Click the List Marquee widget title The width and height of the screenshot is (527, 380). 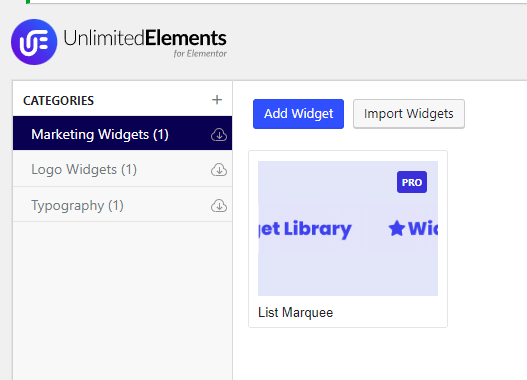click(x=295, y=312)
